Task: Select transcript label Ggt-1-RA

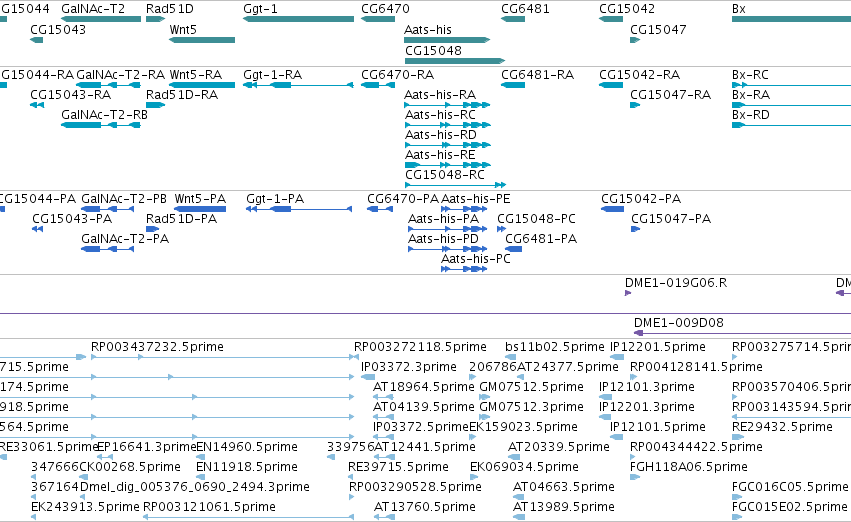Action: pos(272,75)
